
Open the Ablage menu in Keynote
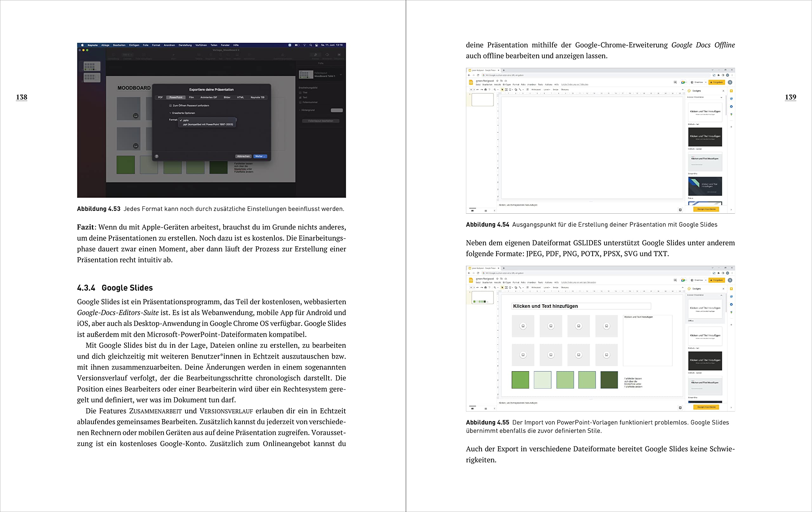click(105, 45)
